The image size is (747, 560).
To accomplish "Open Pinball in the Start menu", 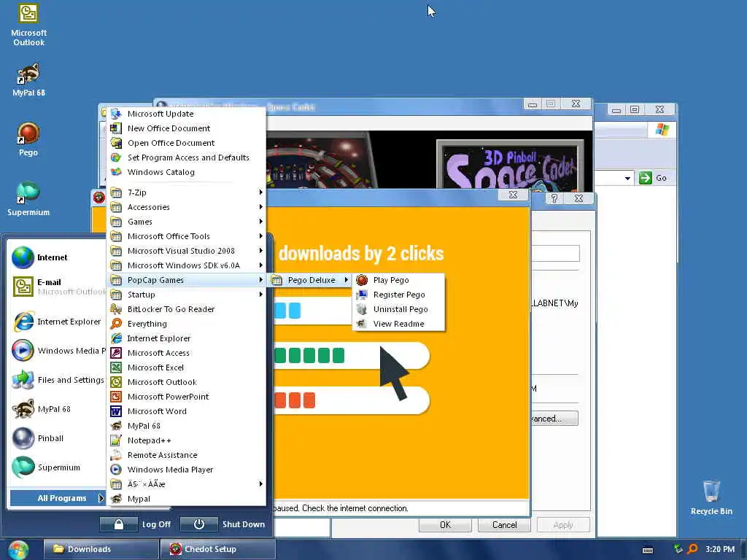I will pyautogui.click(x=57, y=438).
